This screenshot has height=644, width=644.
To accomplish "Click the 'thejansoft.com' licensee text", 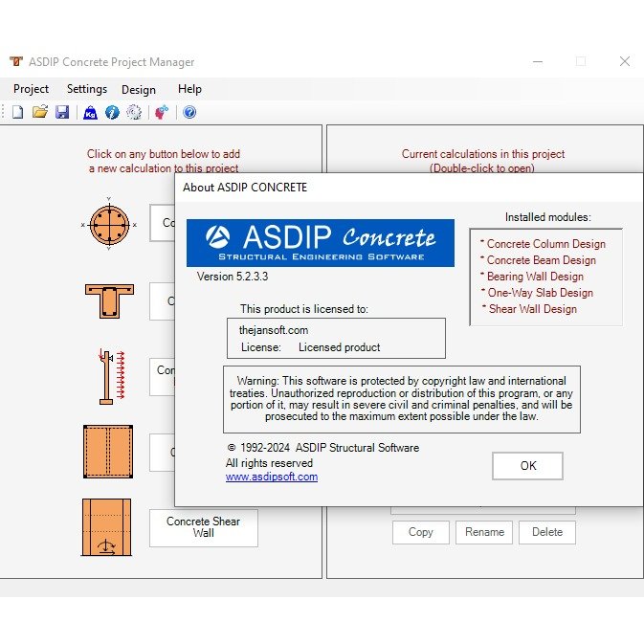I will 273,330.
